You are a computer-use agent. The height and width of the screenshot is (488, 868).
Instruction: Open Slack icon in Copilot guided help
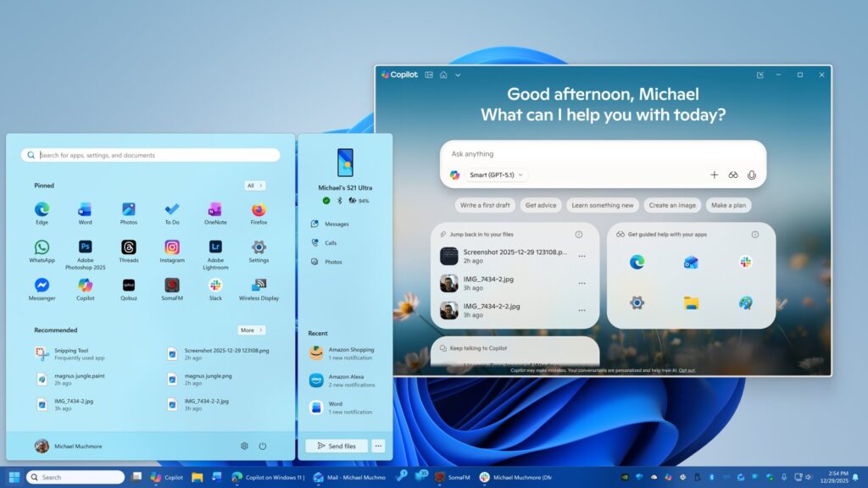coord(745,263)
